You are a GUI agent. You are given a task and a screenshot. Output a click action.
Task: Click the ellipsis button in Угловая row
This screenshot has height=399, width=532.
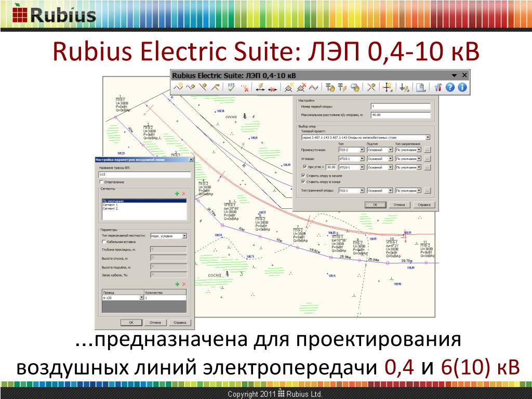tap(428, 158)
